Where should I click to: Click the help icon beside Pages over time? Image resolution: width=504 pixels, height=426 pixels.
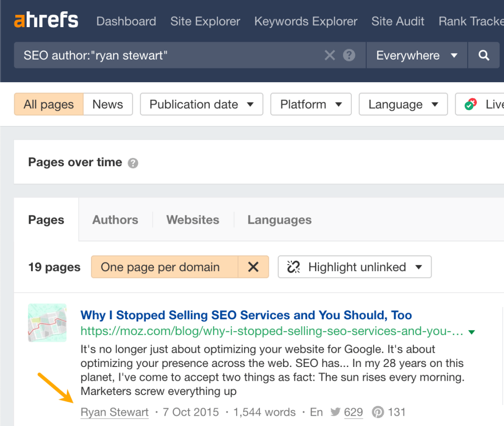pyautogui.click(x=132, y=163)
